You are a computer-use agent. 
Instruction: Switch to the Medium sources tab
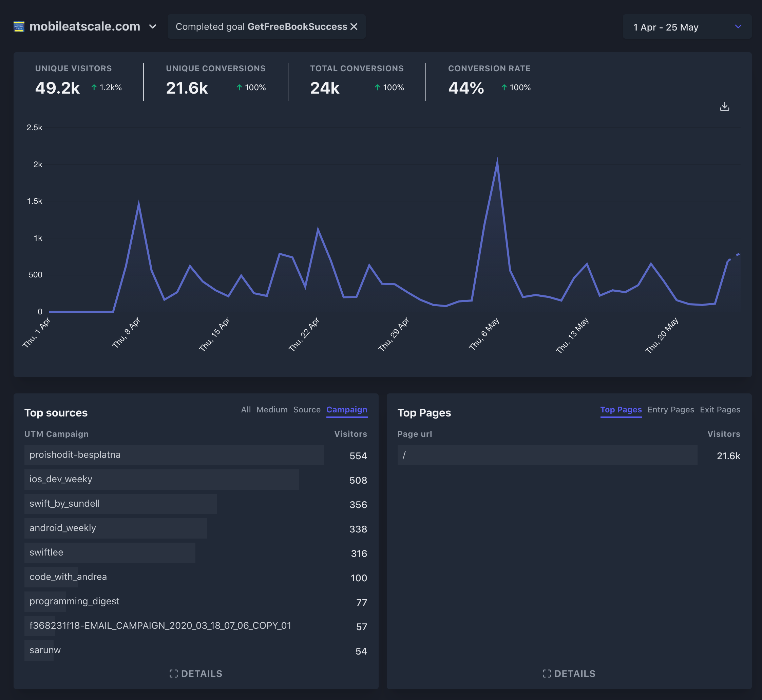click(x=272, y=409)
